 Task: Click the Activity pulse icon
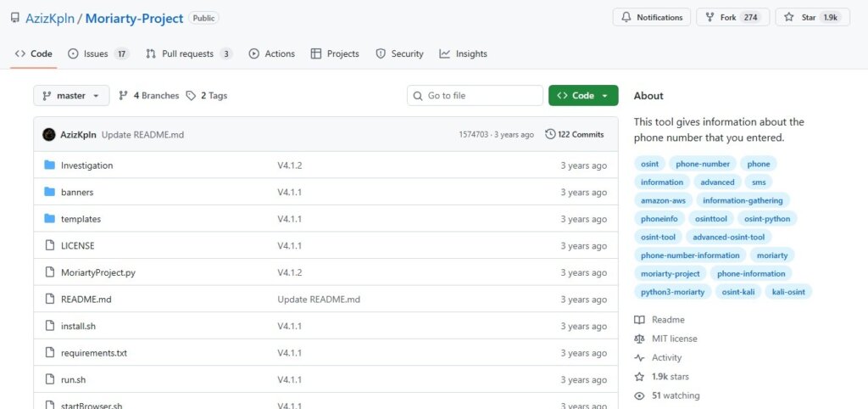[x=639, y=358]
